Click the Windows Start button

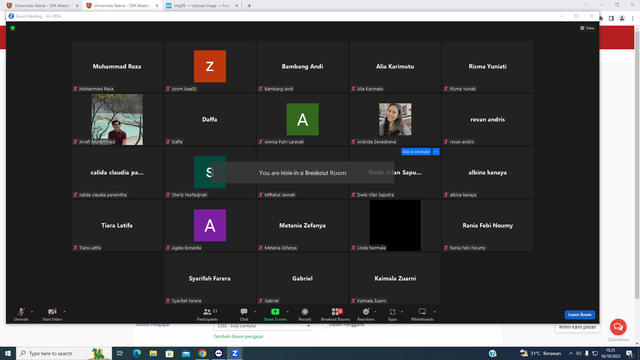[x=8, y=353]
